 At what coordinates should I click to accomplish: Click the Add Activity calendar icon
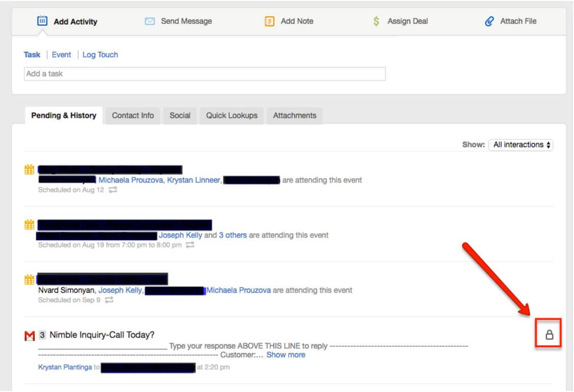42,21
